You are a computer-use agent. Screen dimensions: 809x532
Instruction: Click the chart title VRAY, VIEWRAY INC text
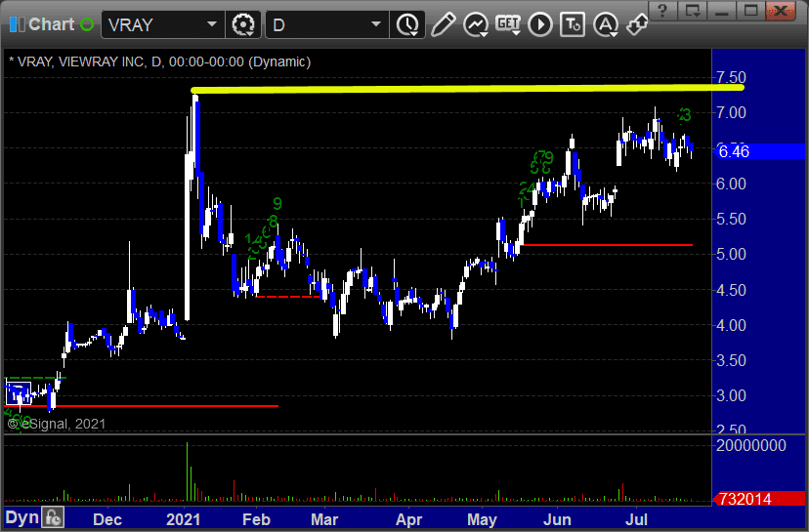click(80, 61)
